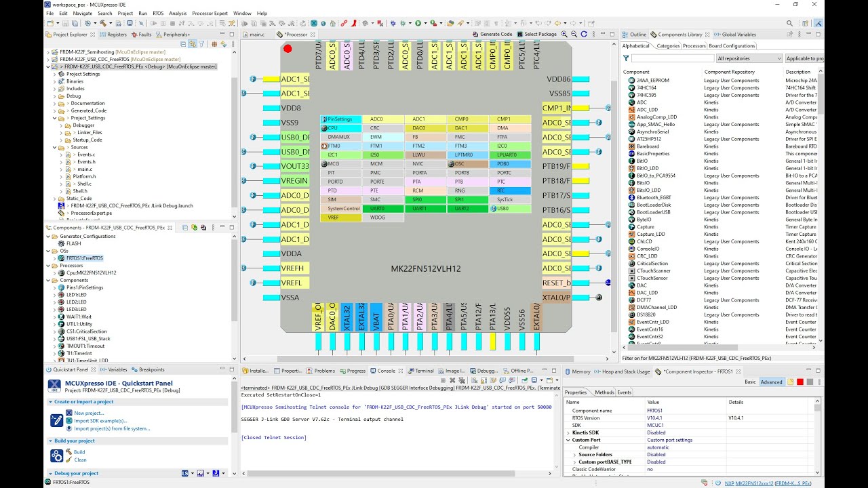The height and width of the screenshot is (488, 868).
Task: Open the RTOS menu
Action: point(158,13)
